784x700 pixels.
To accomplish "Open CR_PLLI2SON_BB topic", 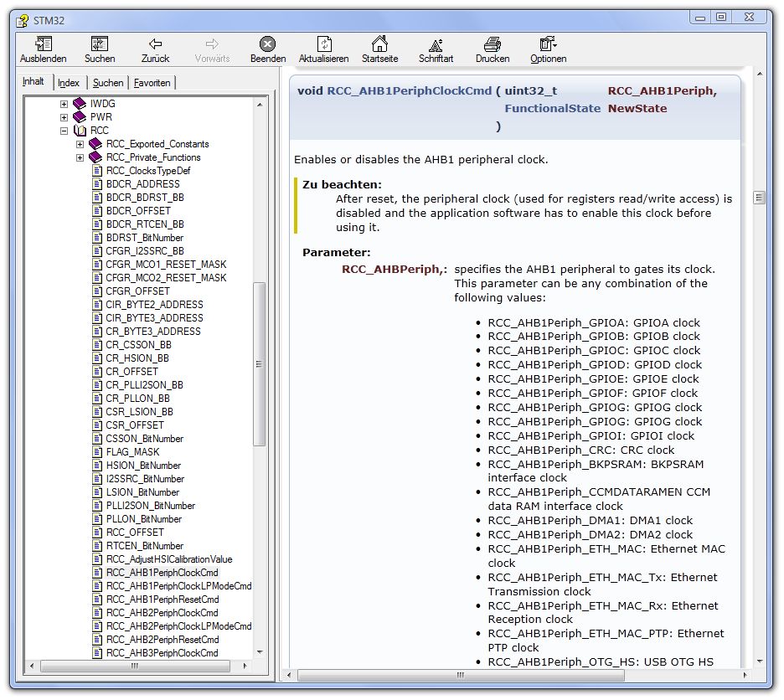I will 145,385.
